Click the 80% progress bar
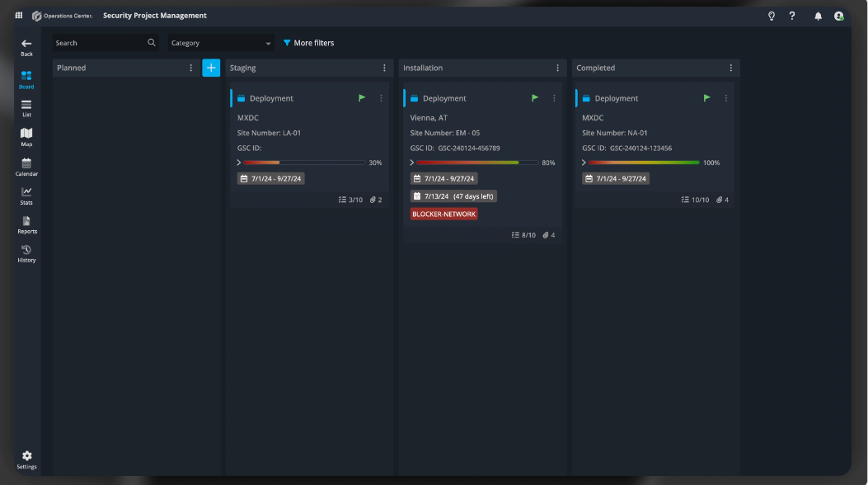Image resolution: width=868 pixels, height=485 pixels. pyautogui.click(x=478, y=162)
